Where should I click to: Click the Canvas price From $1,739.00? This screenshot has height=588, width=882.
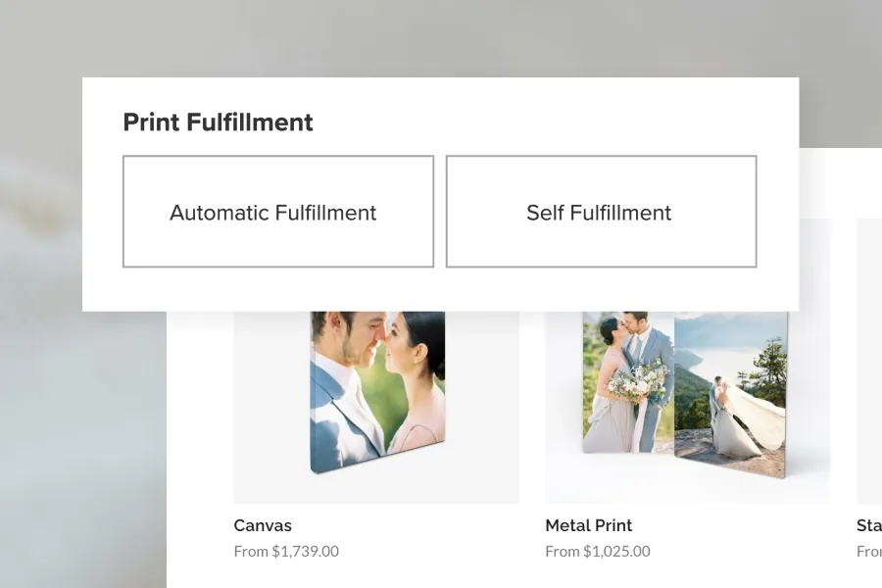284,551
